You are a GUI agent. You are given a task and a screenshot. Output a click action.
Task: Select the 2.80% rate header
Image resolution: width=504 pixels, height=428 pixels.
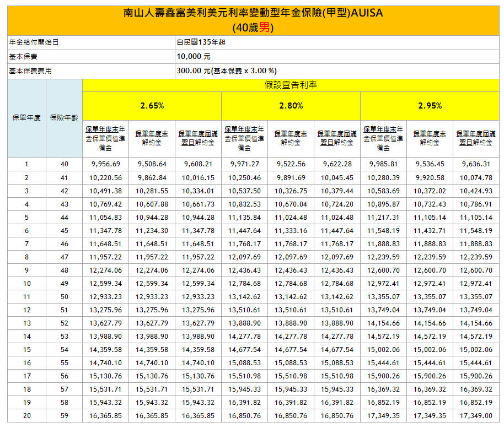click(x=291, y=106)
